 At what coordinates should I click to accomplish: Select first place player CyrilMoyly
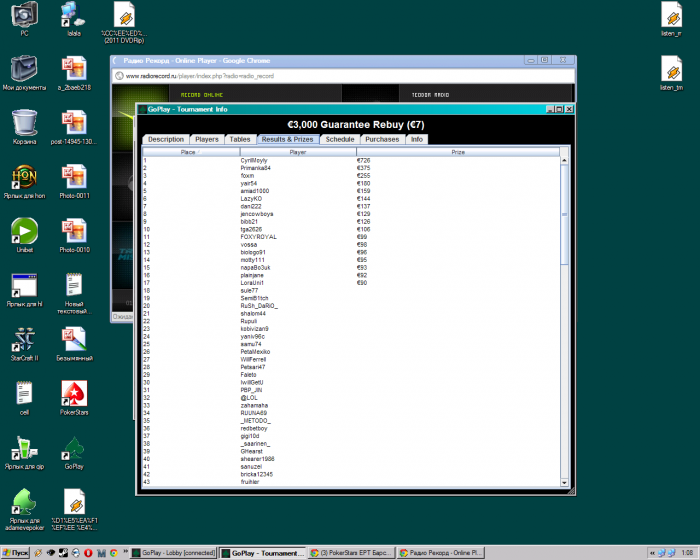pyautogui.click(x=254, y=160)
